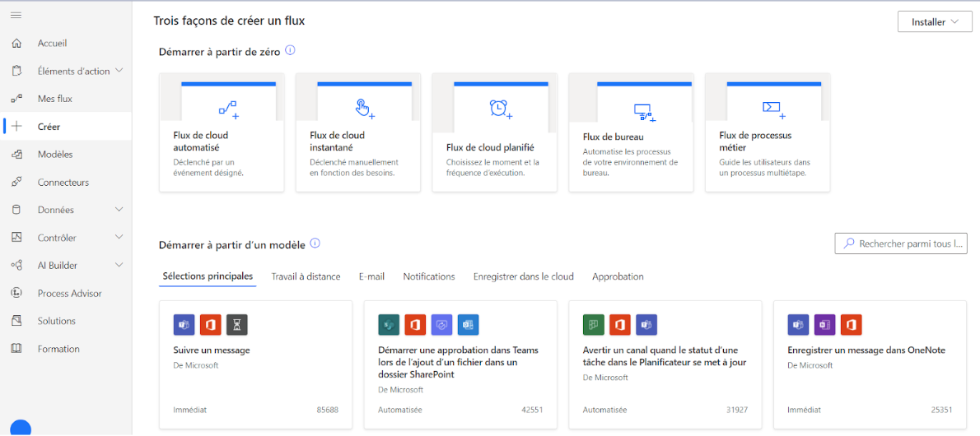
Task: Open the Installer dropdown button
Action: click(x=934, y=22)
